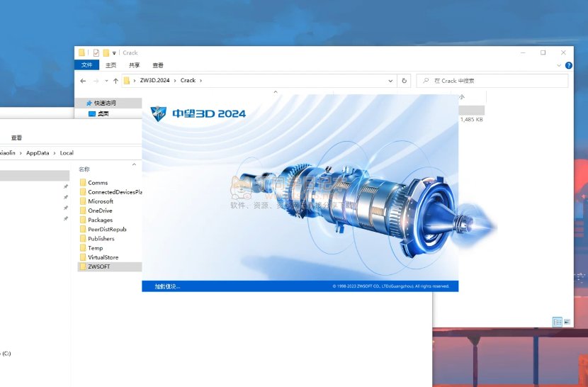Image resolution: width=588 pixels, height=387 pixels.
Task: Open the Explorer help icon
Action: [x=568, y=65]
